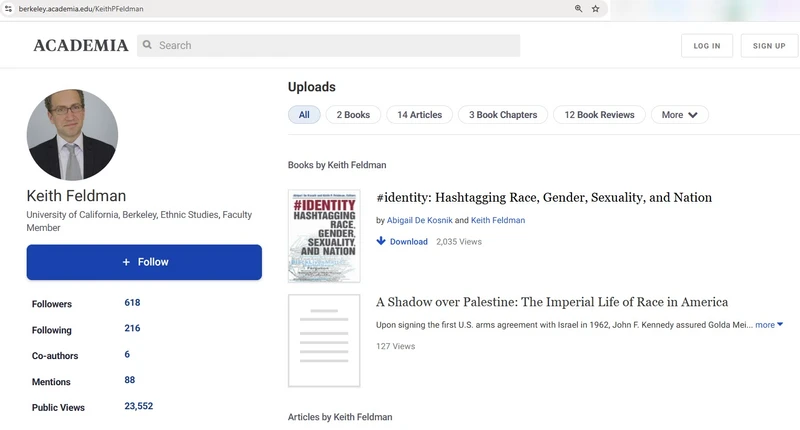This screenshot has width=800, height=430.
Task: Click the Public Views label
Action: pyautogui.click(x=58, y=408)
